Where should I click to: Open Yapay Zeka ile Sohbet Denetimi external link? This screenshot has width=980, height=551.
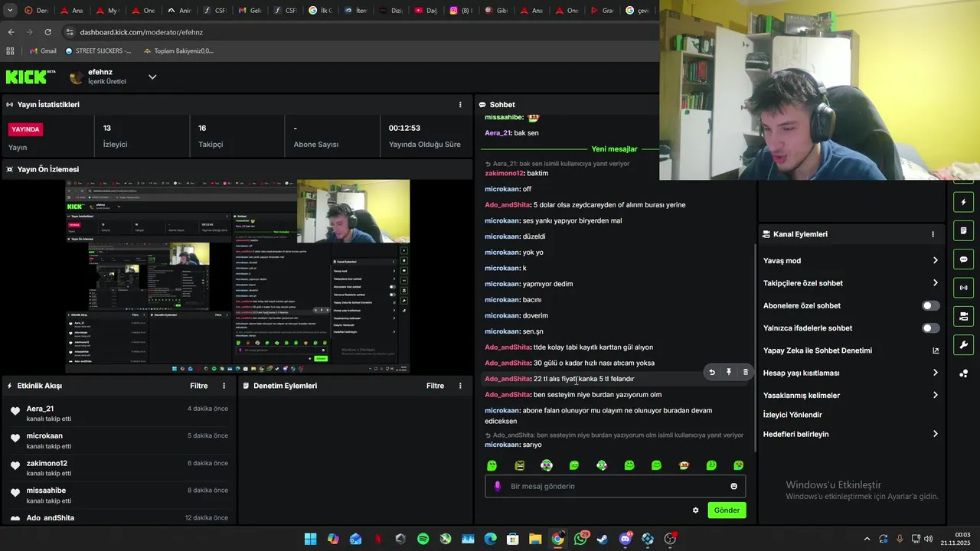pos(936,350)
